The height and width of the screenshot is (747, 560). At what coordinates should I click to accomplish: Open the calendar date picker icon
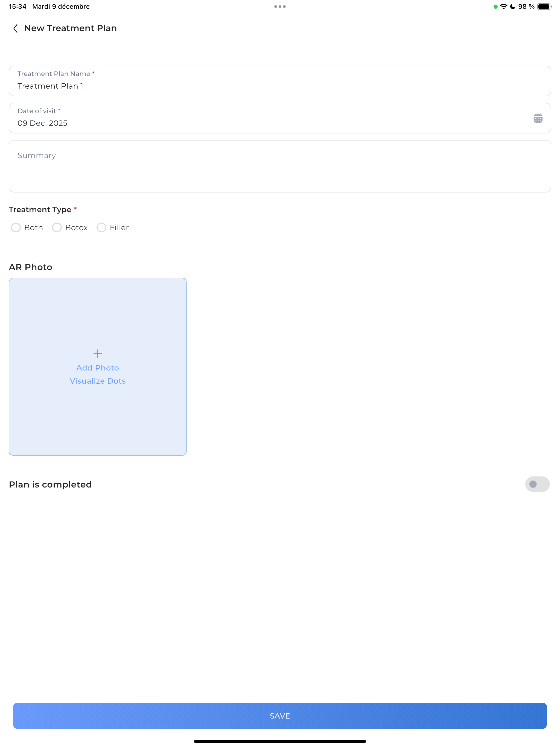[538, 118]
